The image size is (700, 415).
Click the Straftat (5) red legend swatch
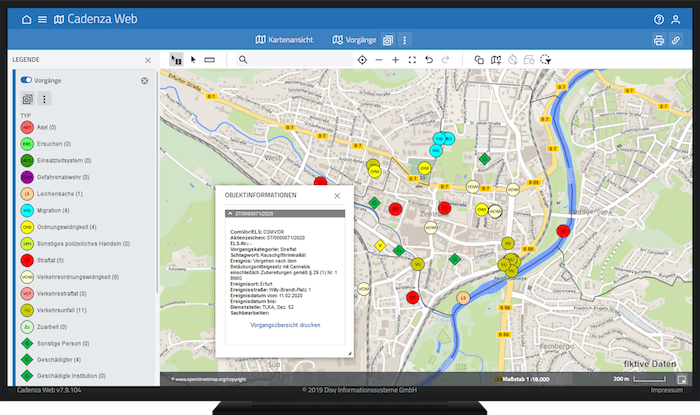tap(27, 260)
